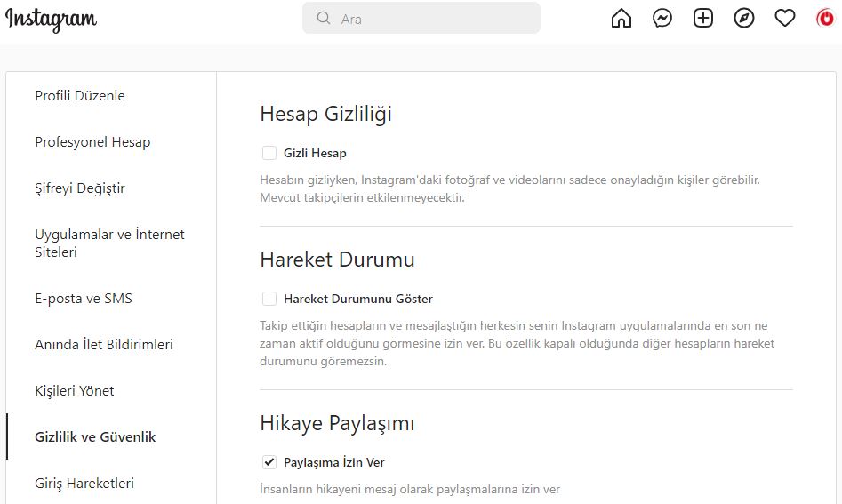Click the new post plus icon
The height and width of the screenshot is (504, 842).
tap(703, 19)
